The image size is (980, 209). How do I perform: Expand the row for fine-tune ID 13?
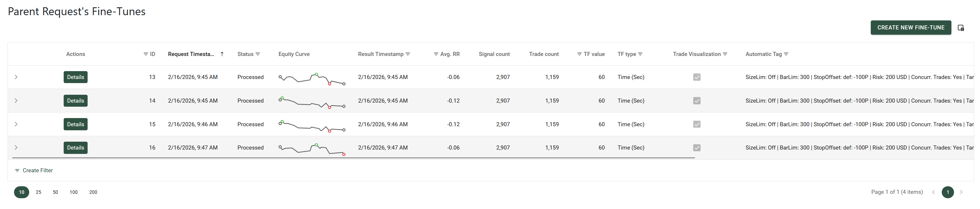(x=16, y=77)
